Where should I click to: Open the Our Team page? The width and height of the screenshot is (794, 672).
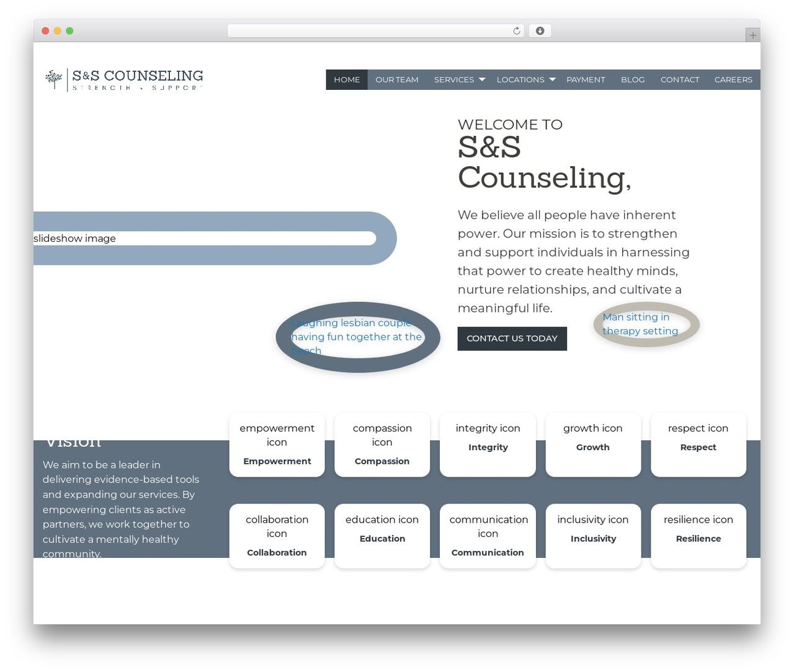coord(397,80)
